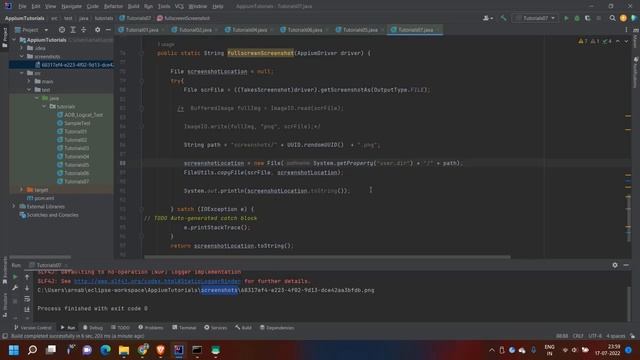Open the slf4j.org link in console
The height and width of the screenshot is (360, 640).
coord(157,281)
